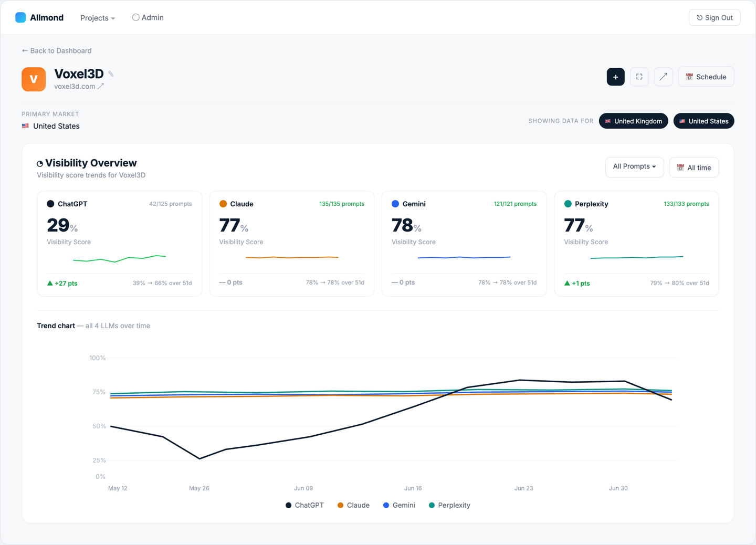The height and width of the screenshot is (545, 756).
Task: Click the Claude sparkline mini chart
Action: point(292,257)
